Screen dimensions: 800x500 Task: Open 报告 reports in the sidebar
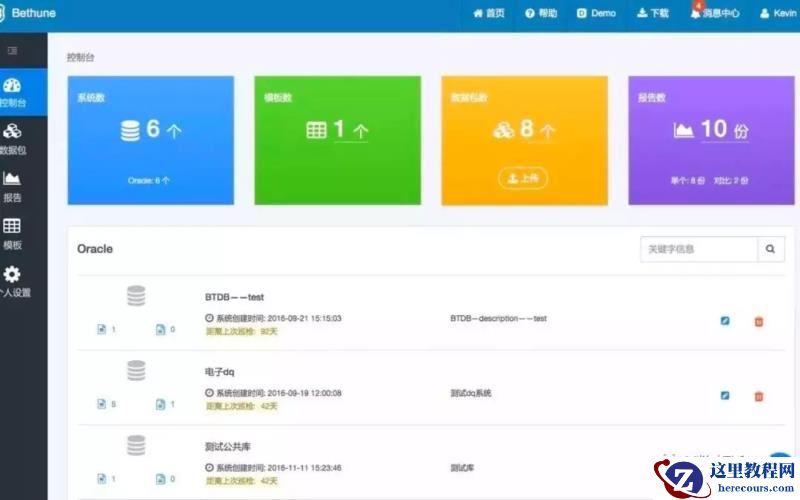[x=12, y=187]
